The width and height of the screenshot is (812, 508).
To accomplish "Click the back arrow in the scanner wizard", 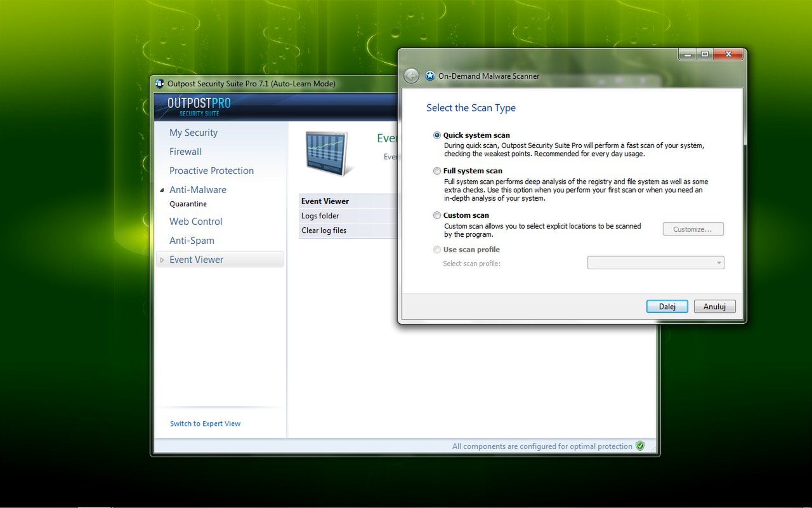I will tap(411, 76).
